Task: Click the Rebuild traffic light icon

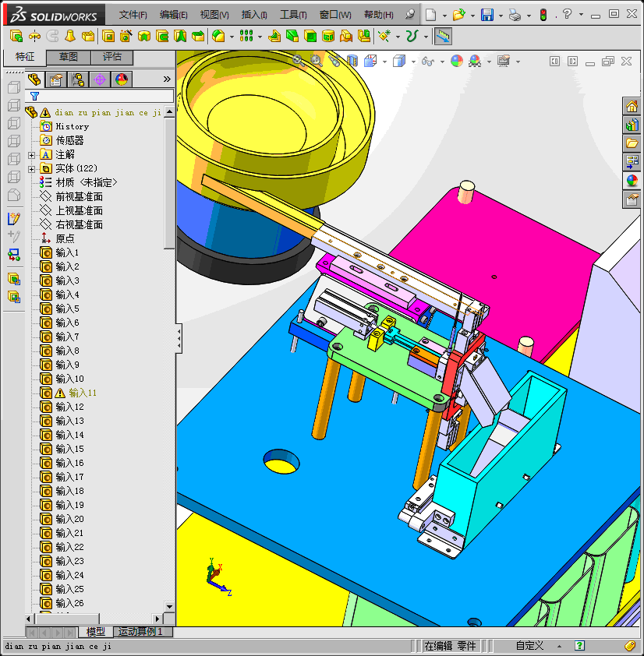Action: pos(543,15)
